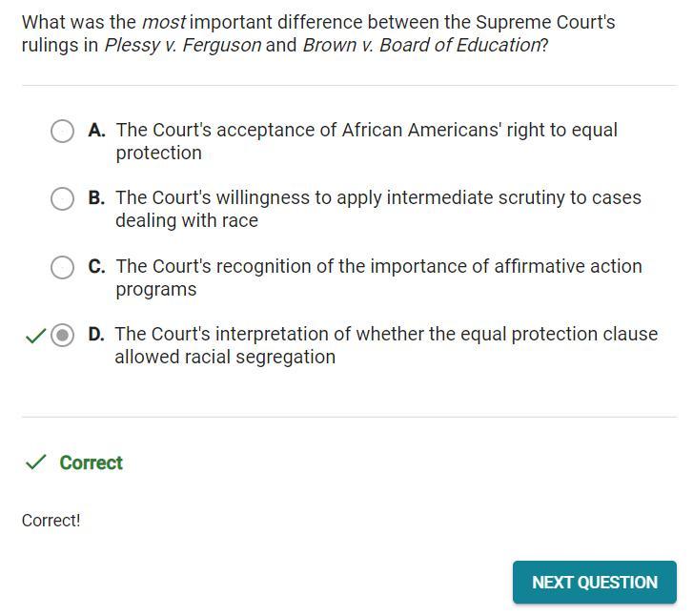The width and height of the screenshot is (693, 616).
Task: Select radio button for answer C
Action: [x=62, y=267]
